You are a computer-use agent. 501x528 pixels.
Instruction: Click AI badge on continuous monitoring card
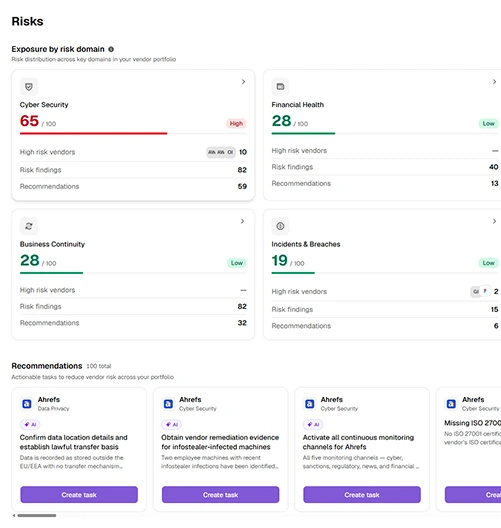click(313, 424)
